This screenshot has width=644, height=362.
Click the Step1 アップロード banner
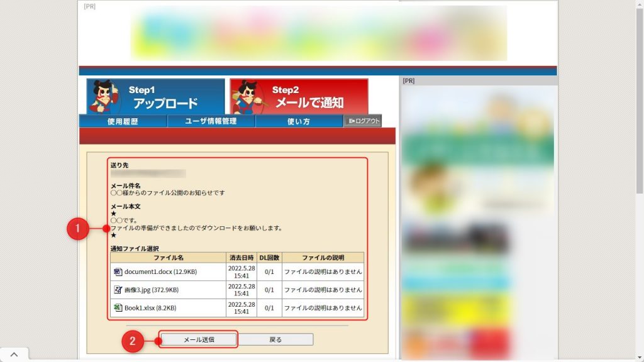(x=156, y=96)
